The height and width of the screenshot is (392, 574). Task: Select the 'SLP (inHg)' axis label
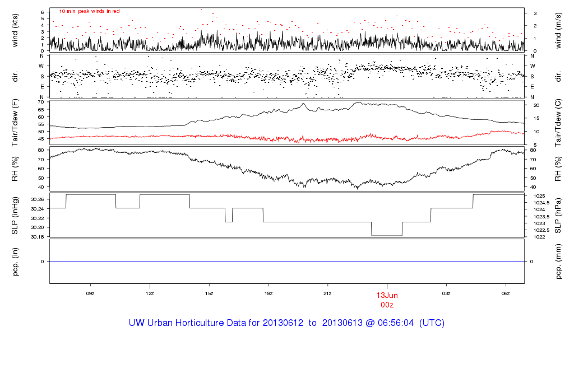(15, 216)
